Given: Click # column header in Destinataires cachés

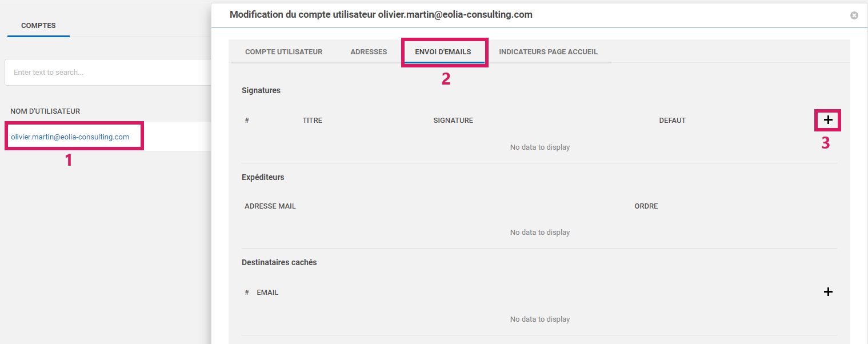Looking at the screenshot, I should click(247, 293).
